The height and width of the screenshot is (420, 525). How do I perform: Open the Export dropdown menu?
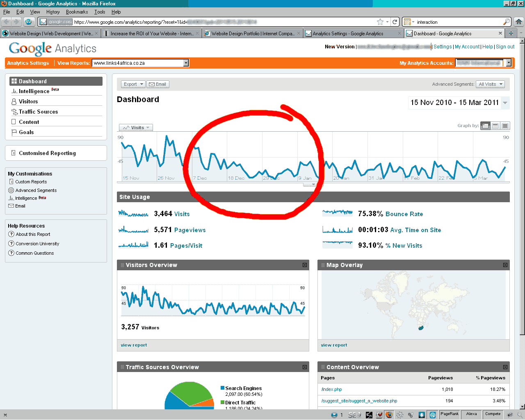(x=133, y=84)
